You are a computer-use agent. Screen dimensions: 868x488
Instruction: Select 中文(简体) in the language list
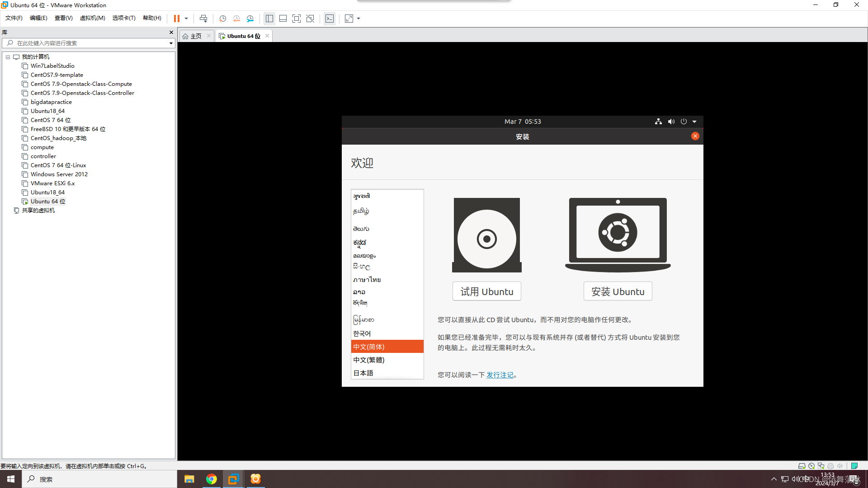(x=387, y=347)
